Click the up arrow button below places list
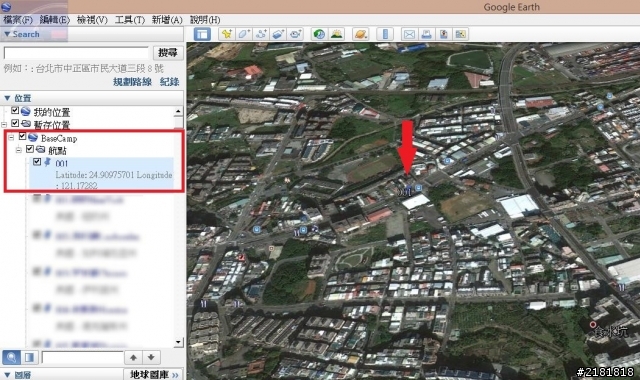 pos(133,358)
